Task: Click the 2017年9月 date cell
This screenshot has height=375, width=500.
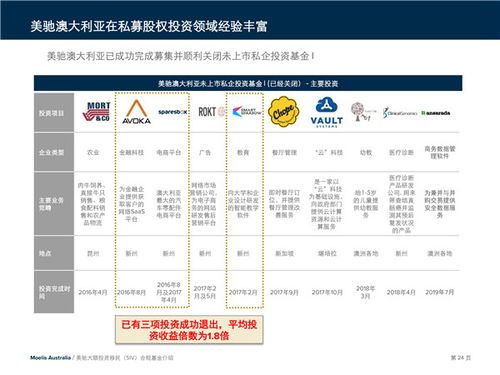Action: pos(284,292)
